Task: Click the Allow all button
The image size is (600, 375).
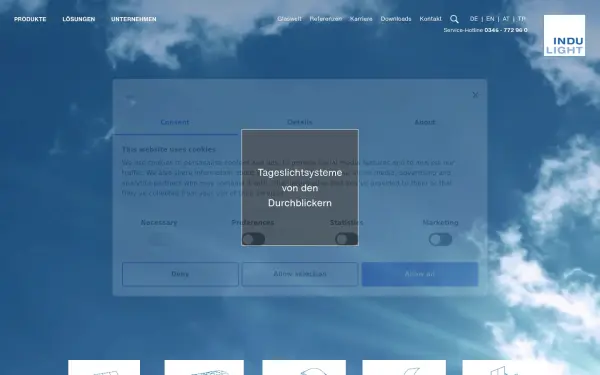Action: pos(420,274)
